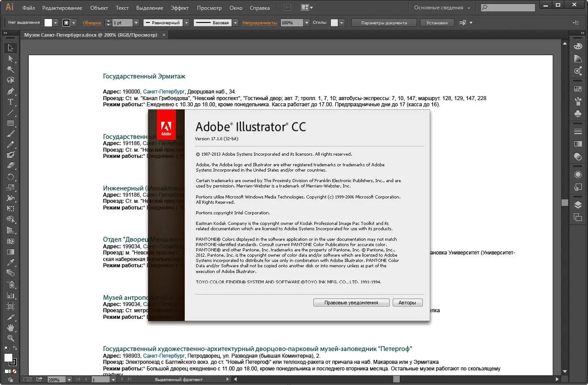Open the Gradient panel icon
Image resolution: width=588 pixels, height=385 pixels.
click(578, 144)
